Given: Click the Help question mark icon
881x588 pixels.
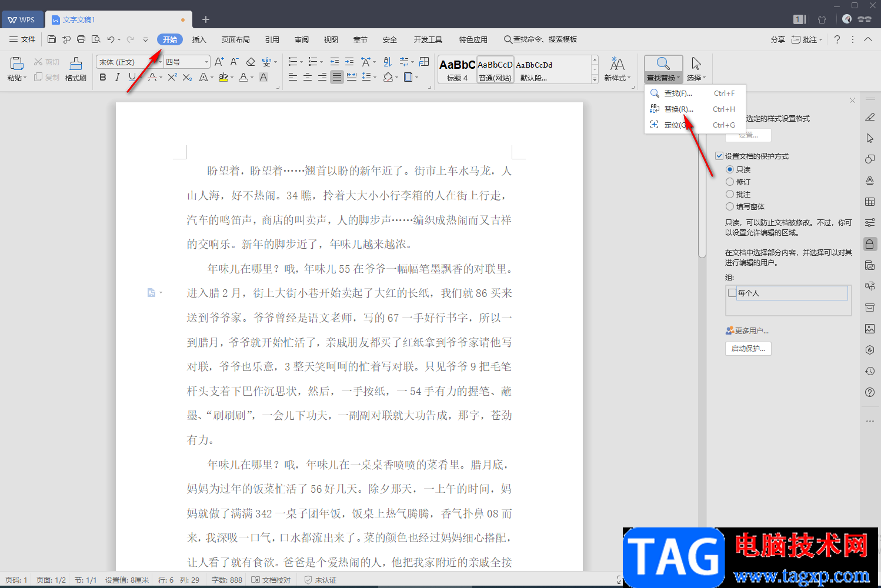Looking at the screenshot, I should (837, 39).
